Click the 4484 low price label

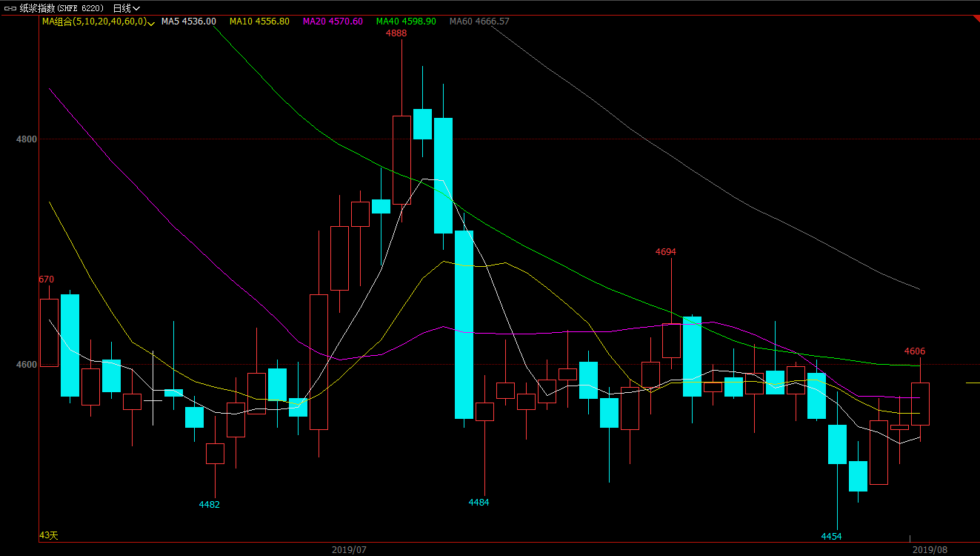pyautogui.click(x=479, y=503)
